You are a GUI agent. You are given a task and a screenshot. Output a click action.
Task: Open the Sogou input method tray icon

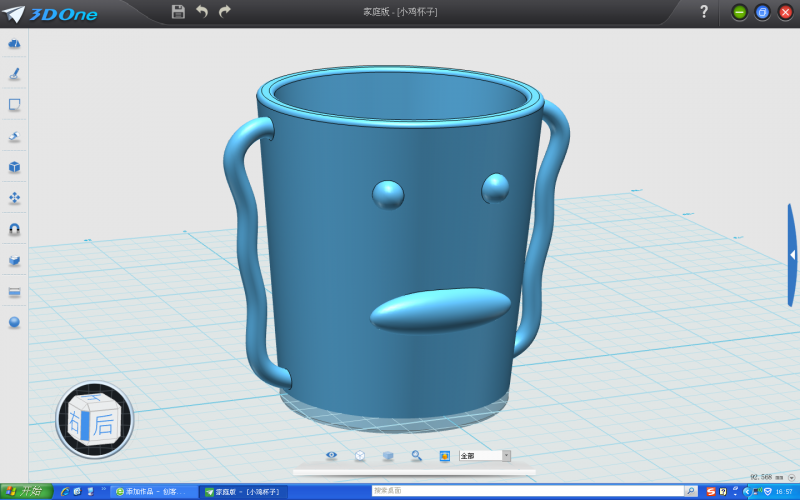(711, 492)
